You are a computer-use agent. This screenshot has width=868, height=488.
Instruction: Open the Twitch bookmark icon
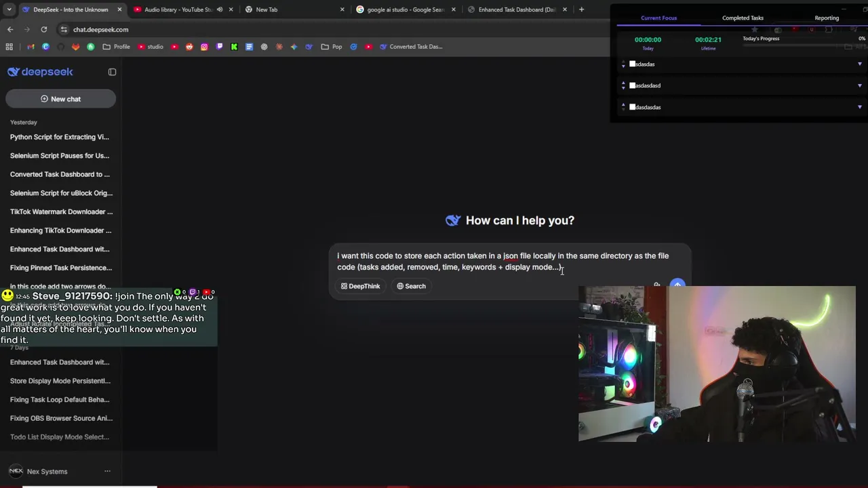pyautogui.click(x=219, y=47)
